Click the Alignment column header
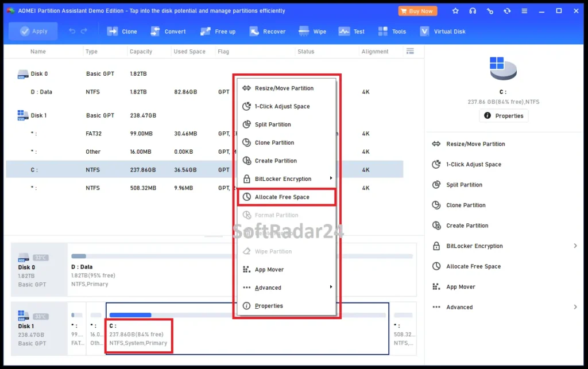 coord(375,51)
